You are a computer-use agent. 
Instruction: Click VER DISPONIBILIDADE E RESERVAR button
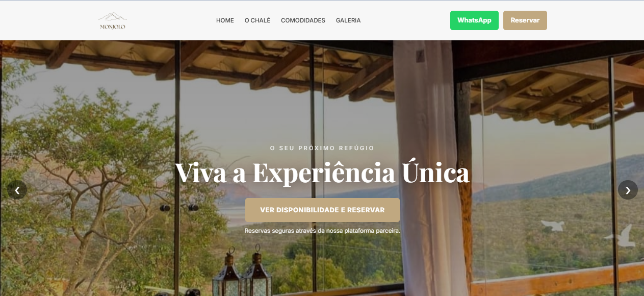[322, 210]
